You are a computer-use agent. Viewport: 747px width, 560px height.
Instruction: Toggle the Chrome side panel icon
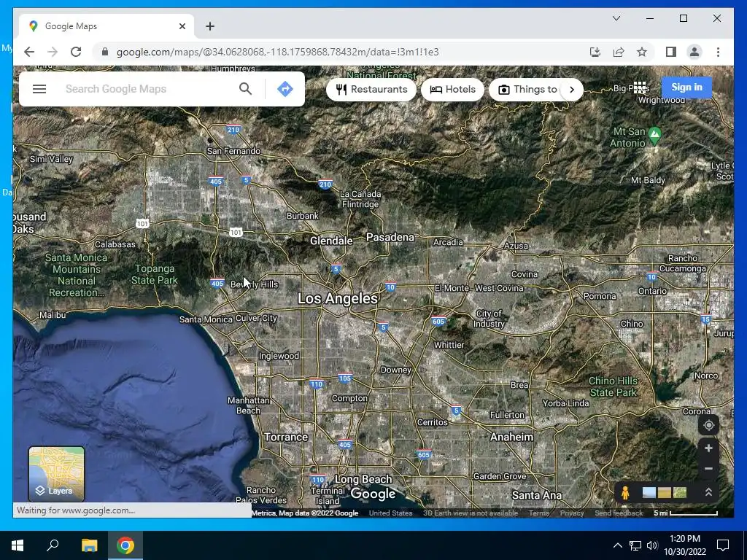pos(671,52)
